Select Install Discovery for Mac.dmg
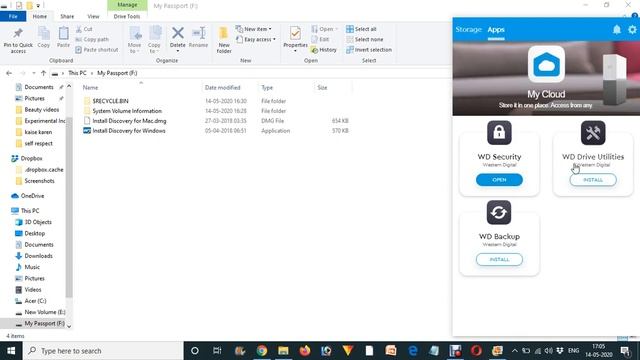The height and width of the screenshot is (360, 640). point(129,121)
